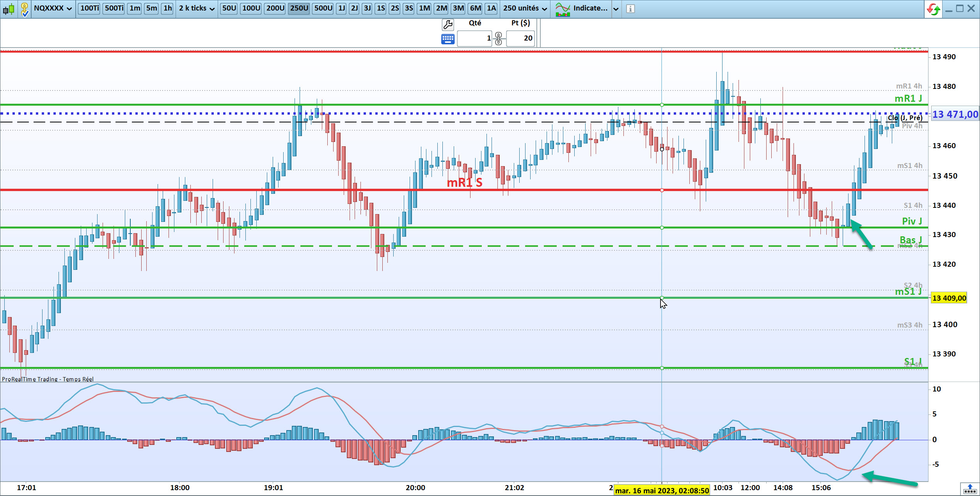Click the info icon in toolbar

tap(630, 8)
